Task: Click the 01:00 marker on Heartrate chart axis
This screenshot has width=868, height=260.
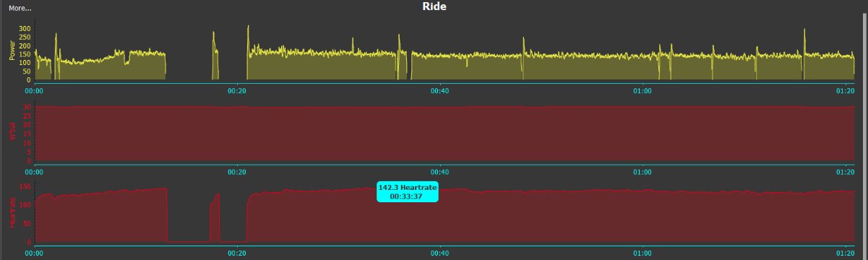Action: pyautogui.click(x=643, y=254)
